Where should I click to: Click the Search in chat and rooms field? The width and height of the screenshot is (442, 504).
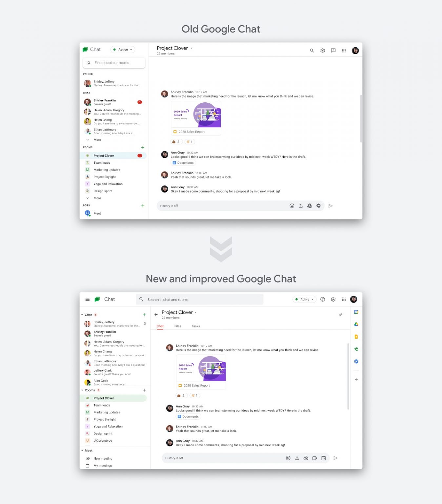[x=200, y=299]
